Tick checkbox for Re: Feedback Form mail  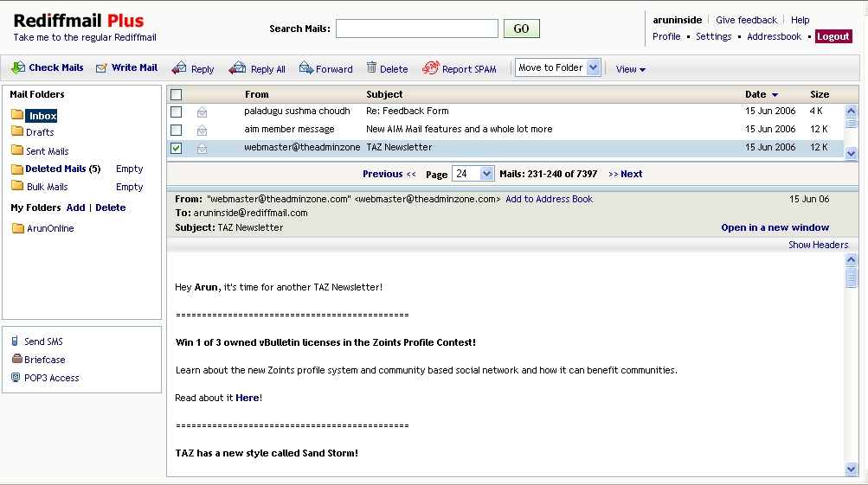pyautogui.click(x=176, y=112)
